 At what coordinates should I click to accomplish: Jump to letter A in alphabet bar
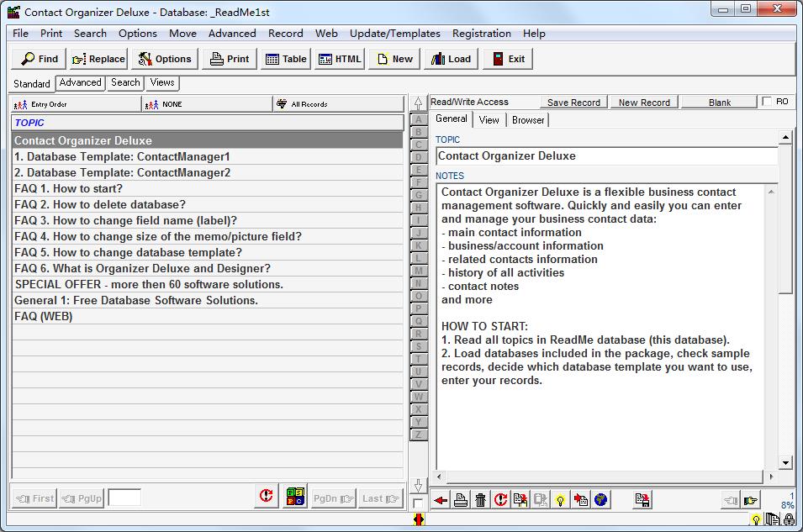(x=419, y=119)
